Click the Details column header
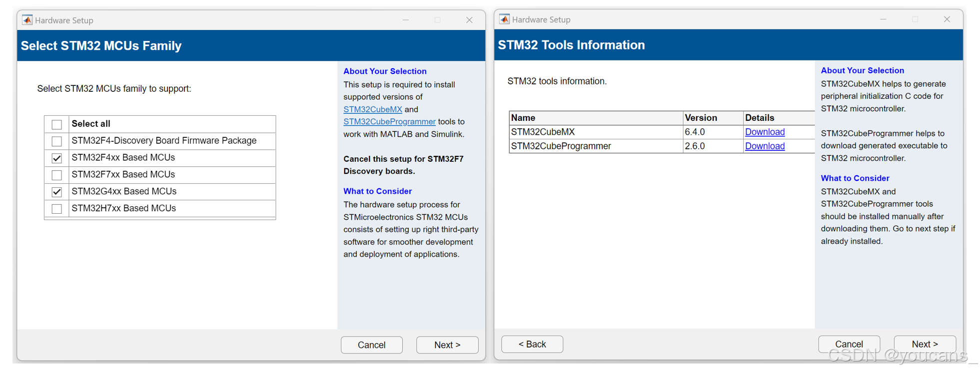The width and height of the screenshot is (980, 372). 779,118
